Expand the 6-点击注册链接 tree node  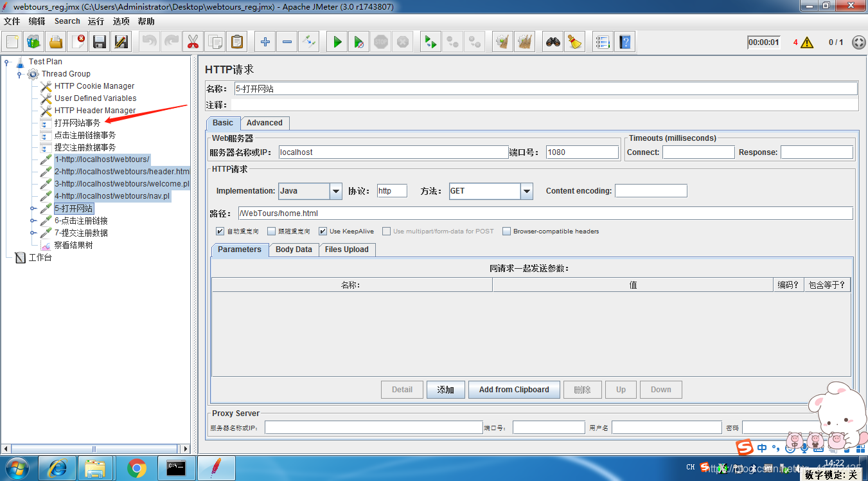32,221
